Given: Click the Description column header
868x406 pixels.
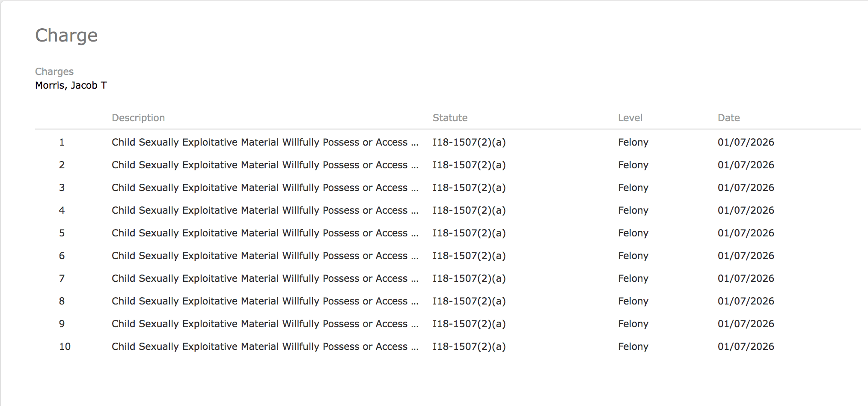Looking at the screenshot, I should pos(138,118).
